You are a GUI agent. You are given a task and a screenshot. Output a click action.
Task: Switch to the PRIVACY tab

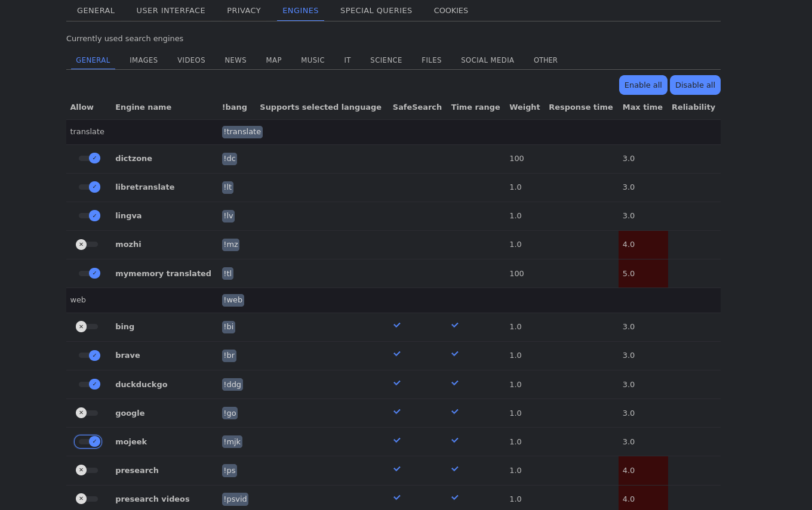click(244, 10)
